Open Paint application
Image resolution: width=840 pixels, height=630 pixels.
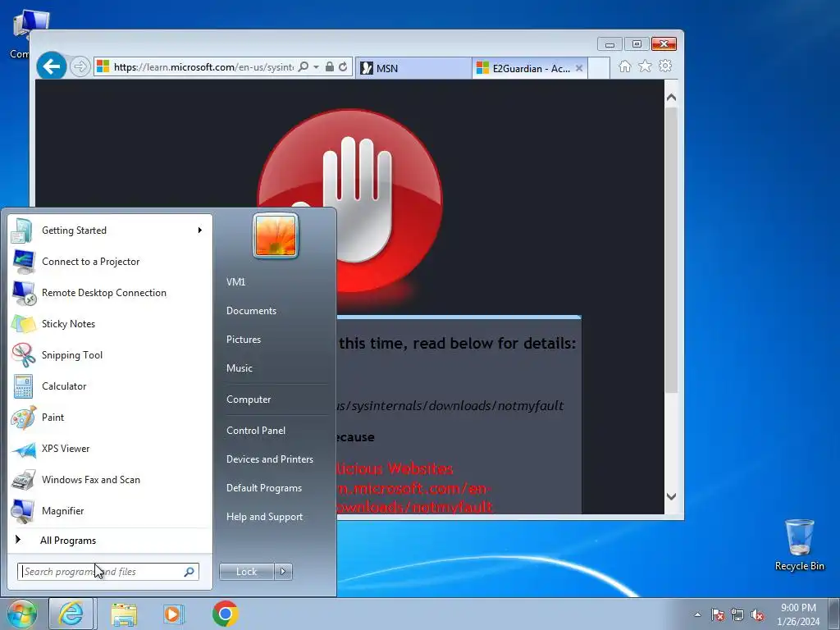click(x=109, y=418)
